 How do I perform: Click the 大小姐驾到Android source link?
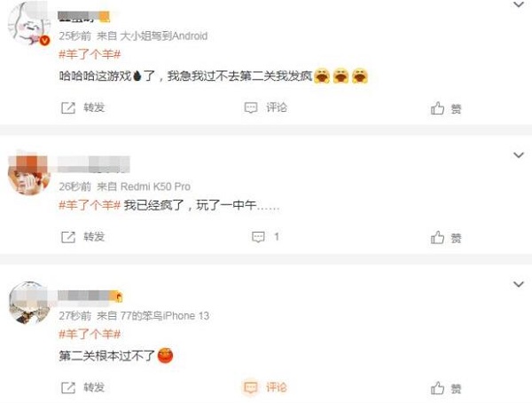(163, 36)
